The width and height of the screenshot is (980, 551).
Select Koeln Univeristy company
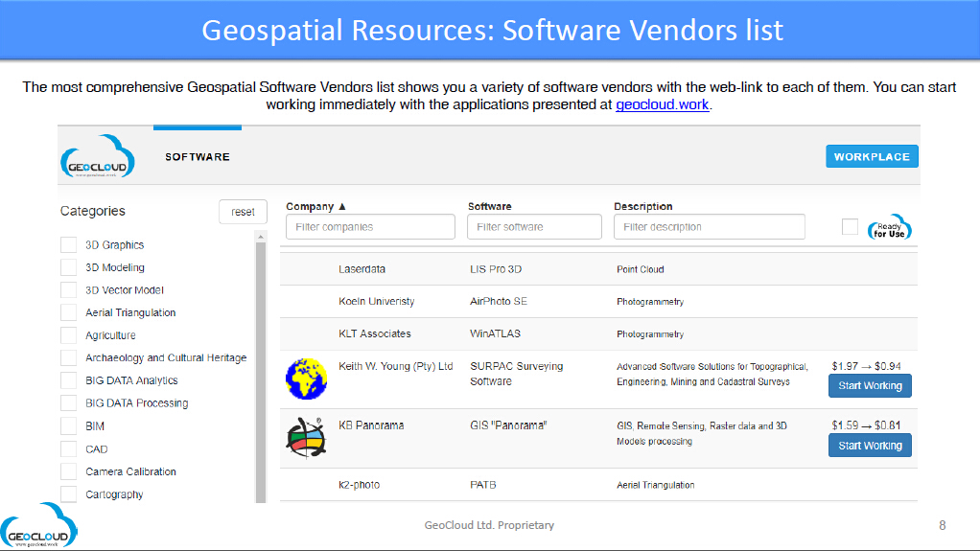(376, 301)
